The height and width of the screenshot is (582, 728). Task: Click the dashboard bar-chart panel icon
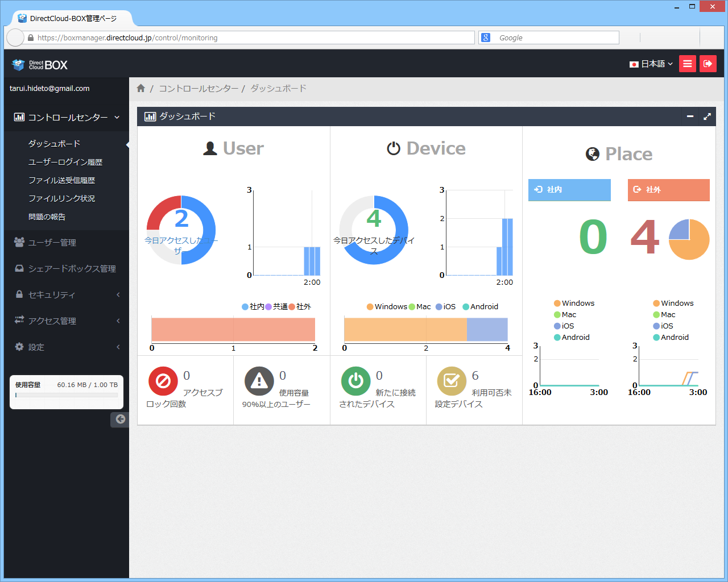150,116
